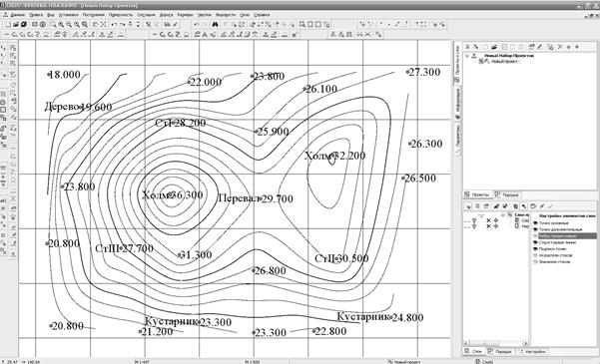This screenshot has width=600, height=364.
Task: Click the undo arrow icon in toolbar
Action: pos(196,24)
